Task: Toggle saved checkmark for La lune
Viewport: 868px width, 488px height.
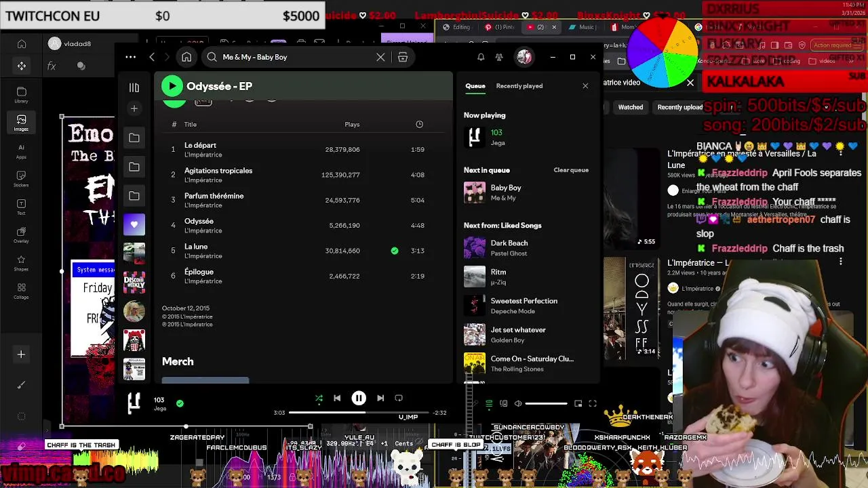Action: (395, 251)
